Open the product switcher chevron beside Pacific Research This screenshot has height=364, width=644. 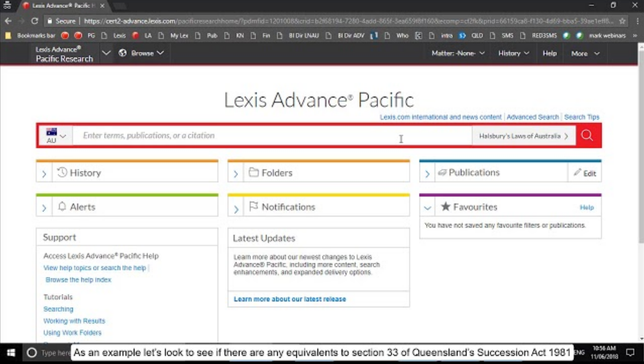coord(106,53)
